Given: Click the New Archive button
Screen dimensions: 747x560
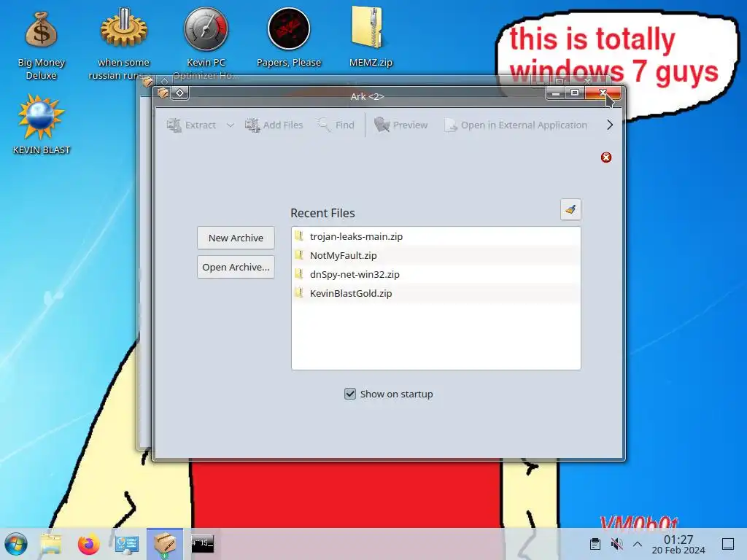Looking at the screenshot, I should pos(236,238).
